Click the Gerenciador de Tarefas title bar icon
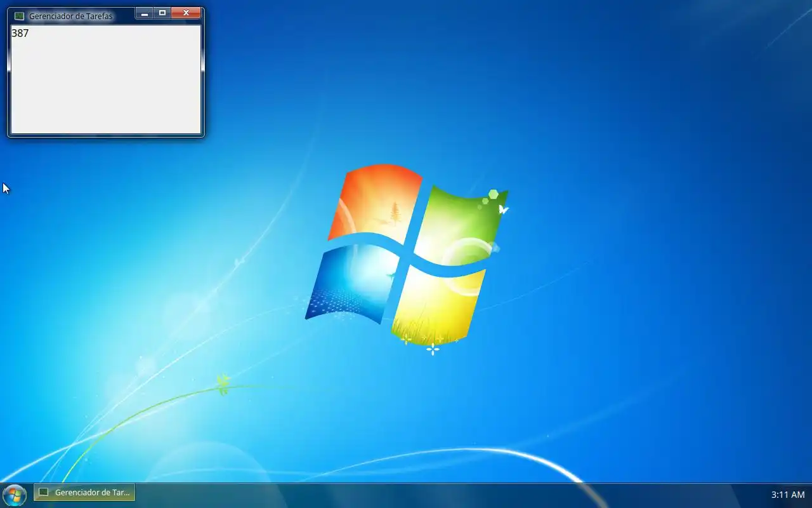Screen dimensions: 812x508 [19, 16]
